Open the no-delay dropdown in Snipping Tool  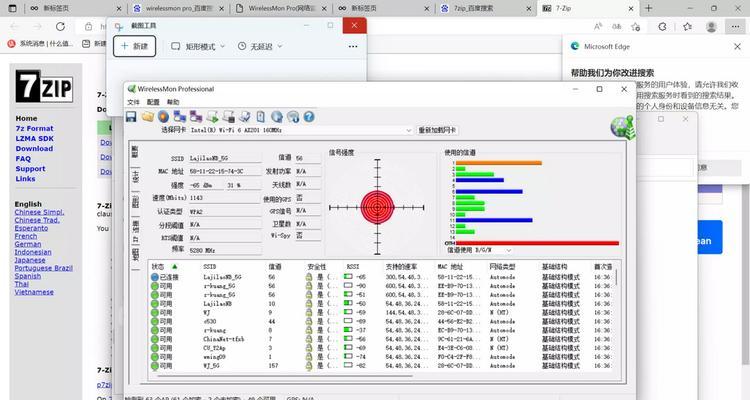261,46
